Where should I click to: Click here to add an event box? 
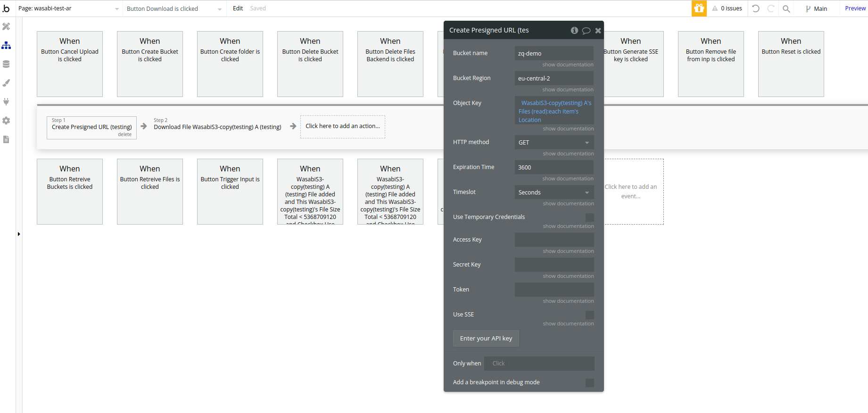pos(631,192)
